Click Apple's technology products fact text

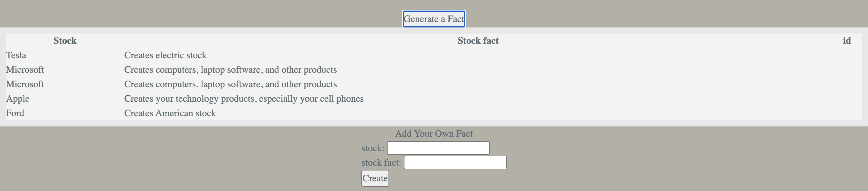point(244,99)
